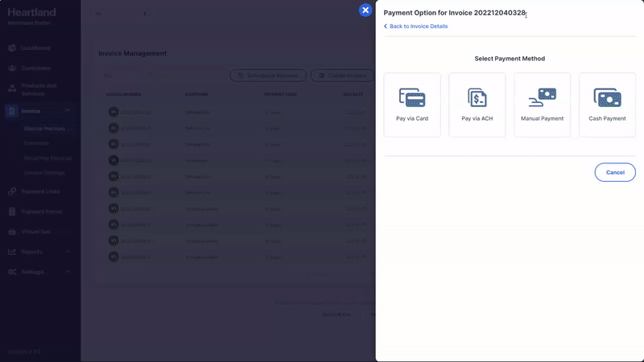Close the payment panel with the X button
The image size is (644, 362).
[x=365, y=10]
